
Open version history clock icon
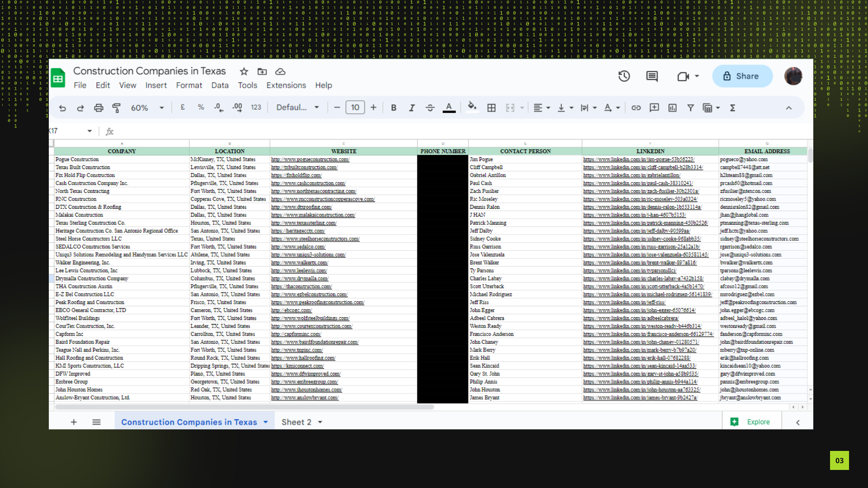pyautogui.click(x=624, y=76)
